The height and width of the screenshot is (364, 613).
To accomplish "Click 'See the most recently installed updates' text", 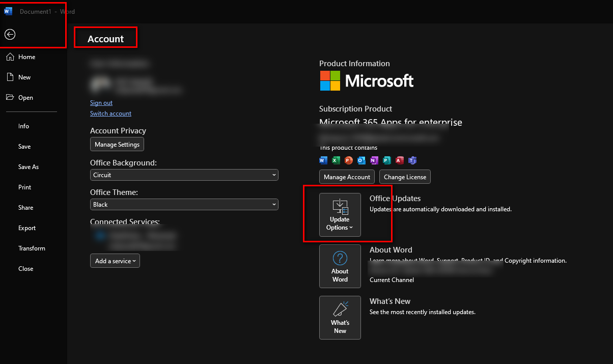I will (x=423, y=312).
